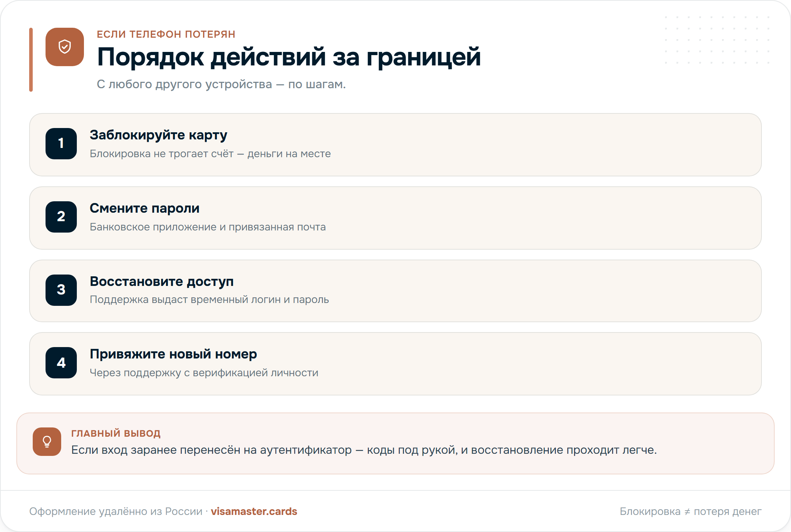This screenshot has height=532, width=791.
Task: Click step number 4 badge
Action: pos(61,363)
